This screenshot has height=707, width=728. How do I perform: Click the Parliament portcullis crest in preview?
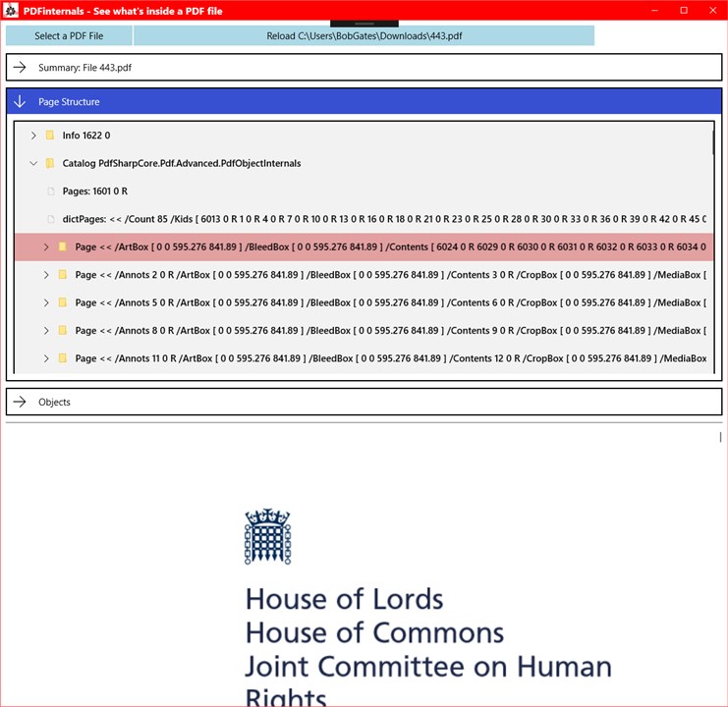point(268,536)
